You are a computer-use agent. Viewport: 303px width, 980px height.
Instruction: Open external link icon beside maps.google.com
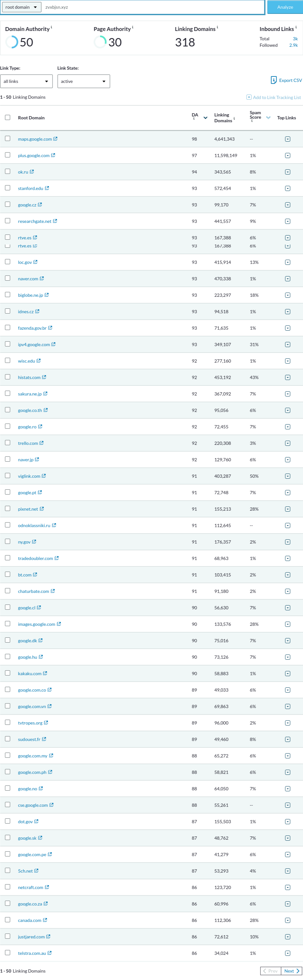click(55, 139)
